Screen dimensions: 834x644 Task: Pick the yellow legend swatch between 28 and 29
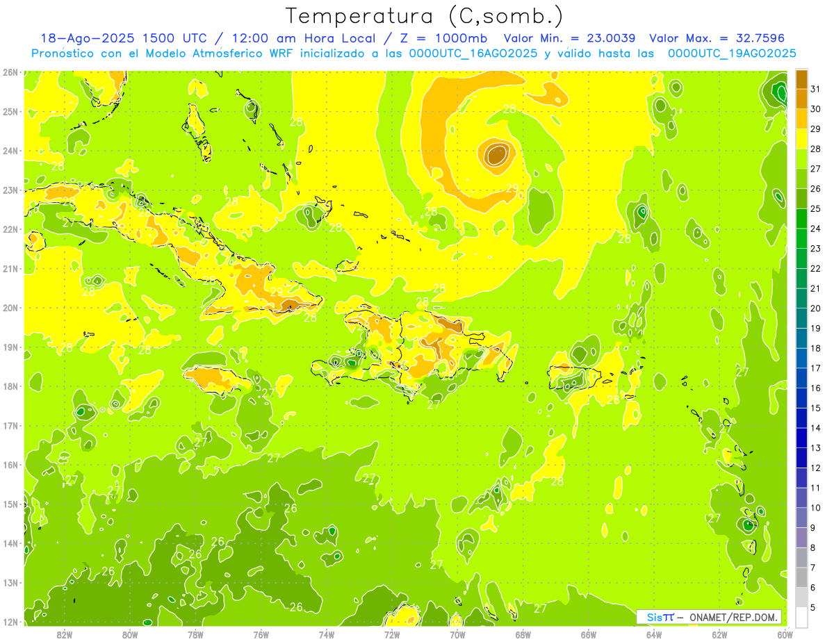pyautogui.click(x=801, y=139)
